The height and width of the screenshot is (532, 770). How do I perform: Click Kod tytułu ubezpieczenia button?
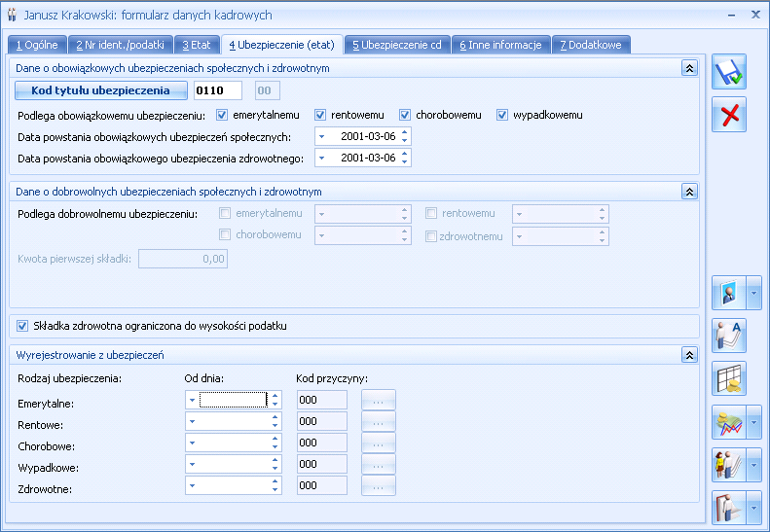(100, 90)
